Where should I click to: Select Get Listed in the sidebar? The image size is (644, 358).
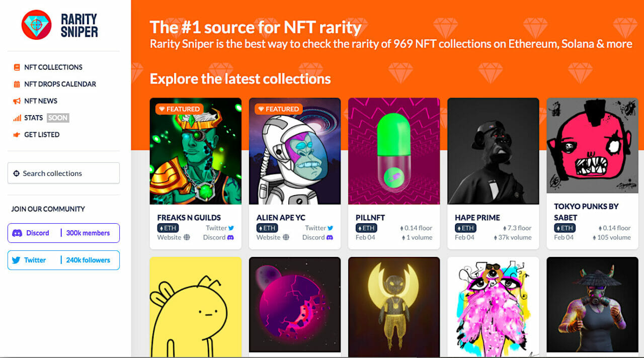pyautogui.click(x=42, y=135)
